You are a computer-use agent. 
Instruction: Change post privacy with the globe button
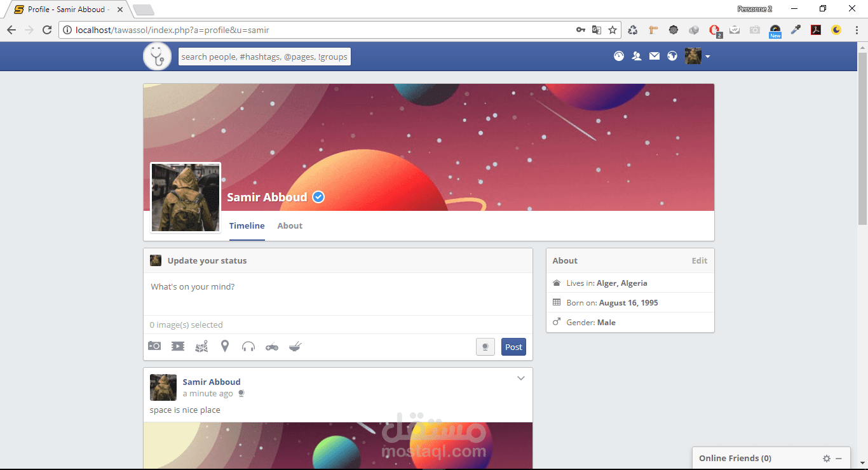(485, 347)
